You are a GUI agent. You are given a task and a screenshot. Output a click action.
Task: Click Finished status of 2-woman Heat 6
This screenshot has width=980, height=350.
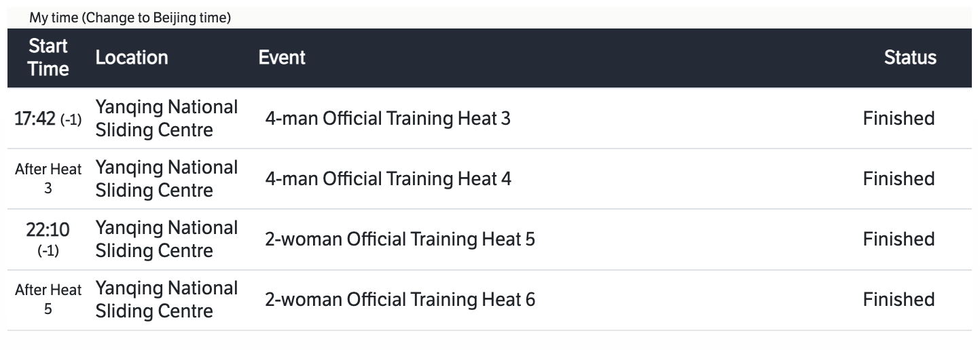coord(899,300)
